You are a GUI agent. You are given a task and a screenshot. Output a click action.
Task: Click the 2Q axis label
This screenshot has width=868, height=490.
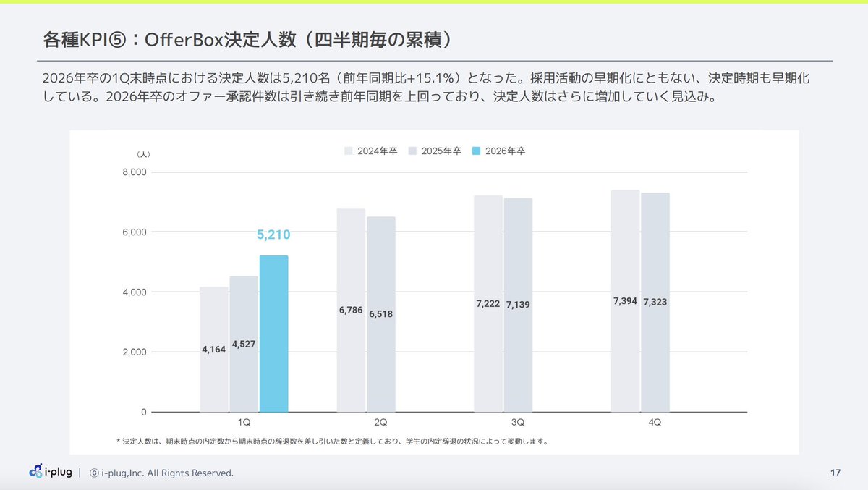(x=380, y=422)
